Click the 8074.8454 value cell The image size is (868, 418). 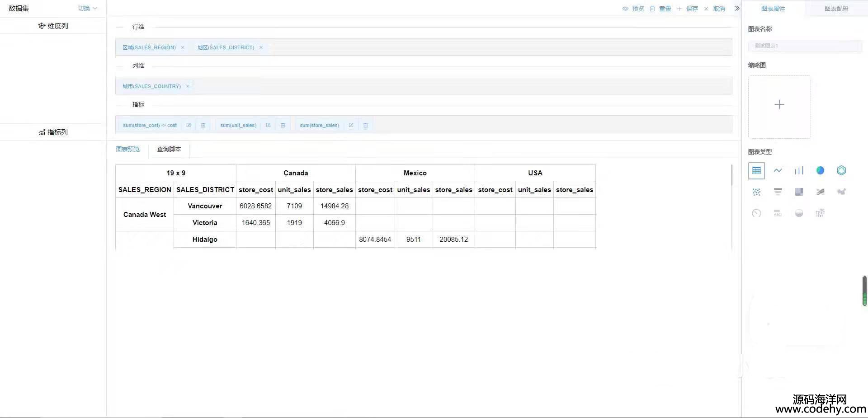375,240
